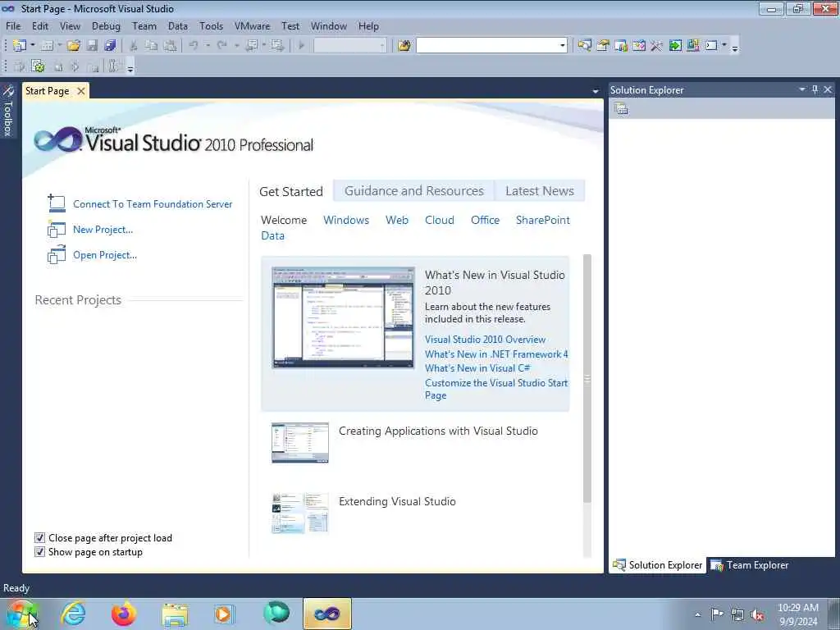The image size is (840, 630).
Task: Open Customize the Visual Studio Start Page link
Action: (x=496, y=389)
